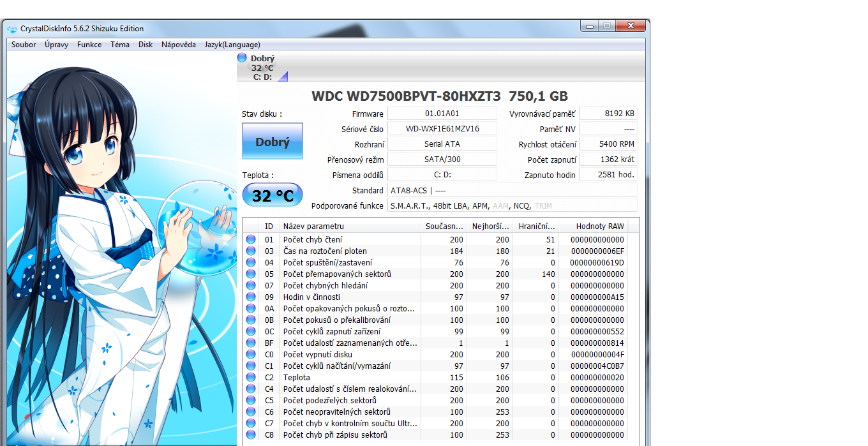Click the Hraniční... column header

[x=536, y=226]
